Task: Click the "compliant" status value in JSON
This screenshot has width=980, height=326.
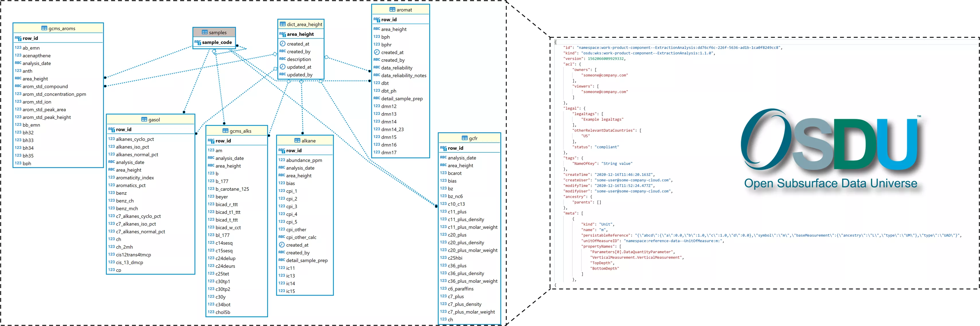Action: 607,147
